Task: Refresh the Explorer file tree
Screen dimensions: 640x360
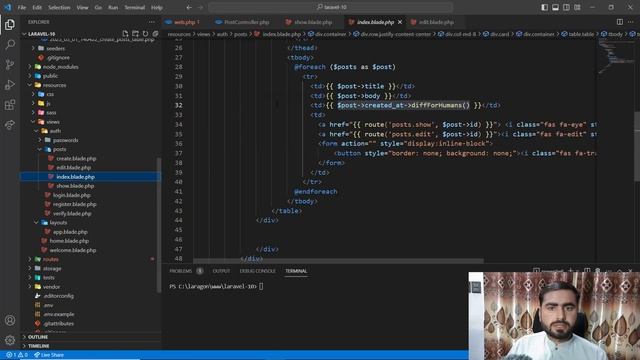Action: [x=145, y=33]
